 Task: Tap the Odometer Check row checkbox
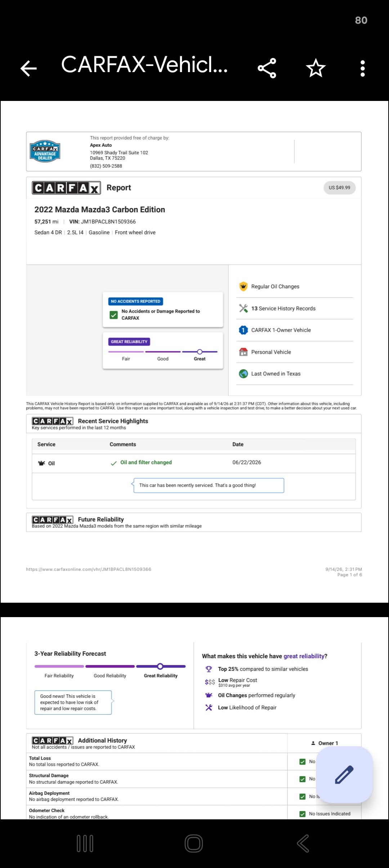(x=303, y=814)
